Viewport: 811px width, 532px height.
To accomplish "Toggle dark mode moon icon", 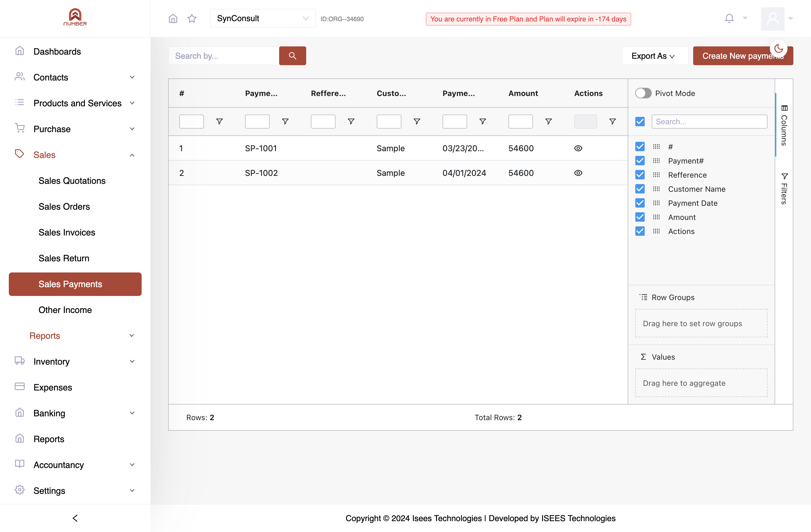I will (779, 49).
